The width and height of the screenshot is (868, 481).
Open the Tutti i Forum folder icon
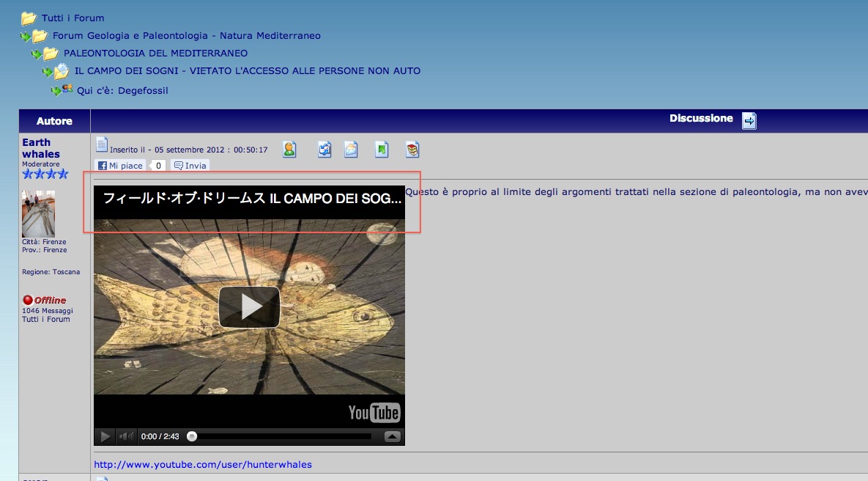point(29,19)
